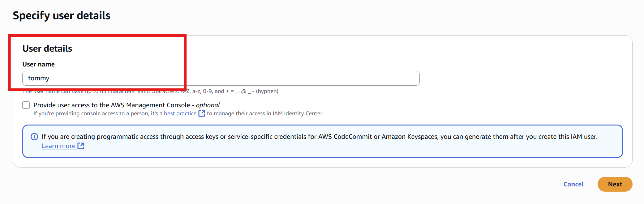
Task: Click the valid characters hint under name field
Action: [x=150, y=91]
